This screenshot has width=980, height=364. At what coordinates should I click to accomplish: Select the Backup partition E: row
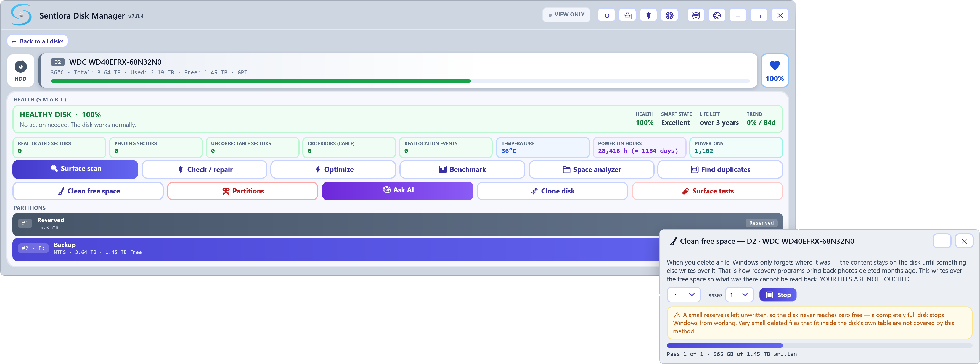click(336, 249)
